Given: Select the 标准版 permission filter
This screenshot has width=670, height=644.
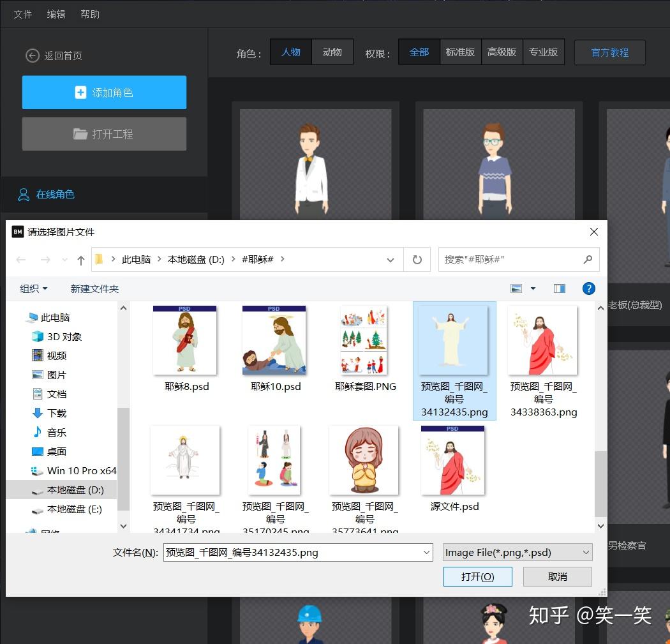Looking at the screenshot, I should point(460,52).
